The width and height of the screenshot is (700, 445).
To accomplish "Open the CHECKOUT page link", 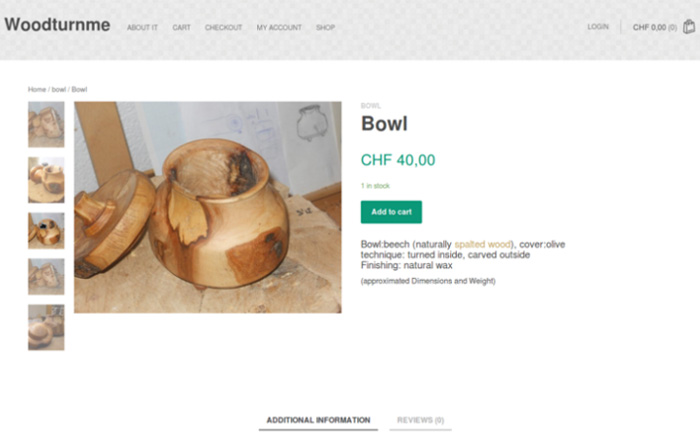I will click(223, 28).
